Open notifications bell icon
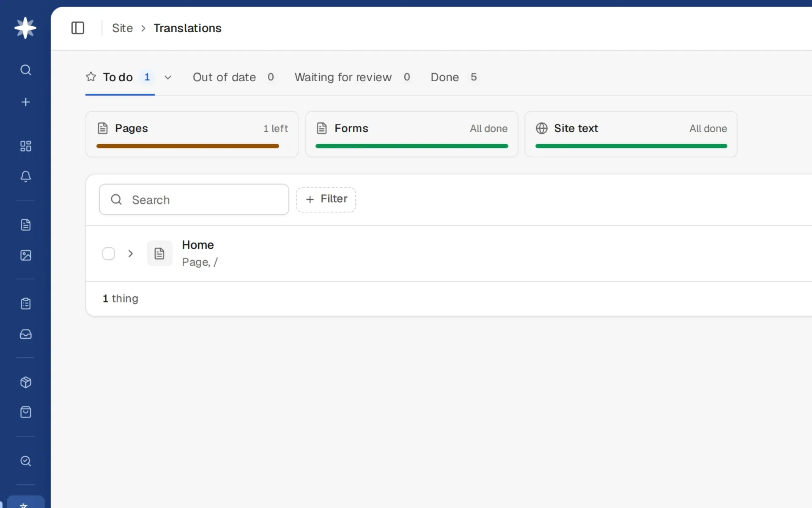 26,177
